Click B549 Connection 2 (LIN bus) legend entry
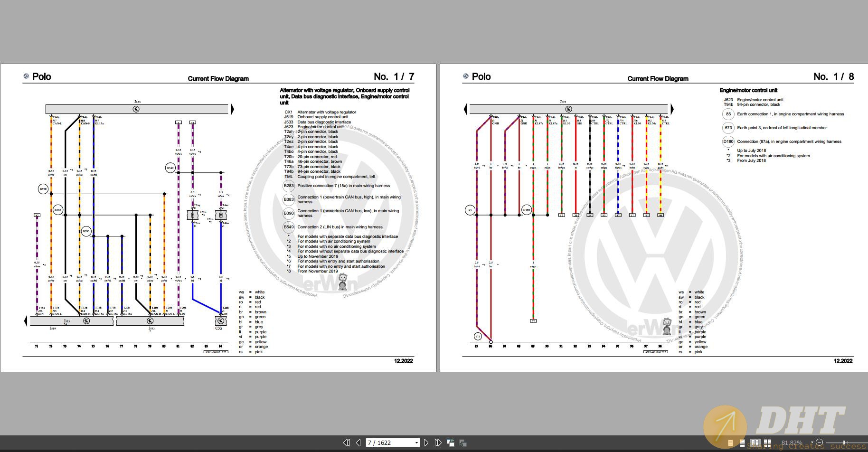Screen dimensions: 868x452 [x=333, y=227]
